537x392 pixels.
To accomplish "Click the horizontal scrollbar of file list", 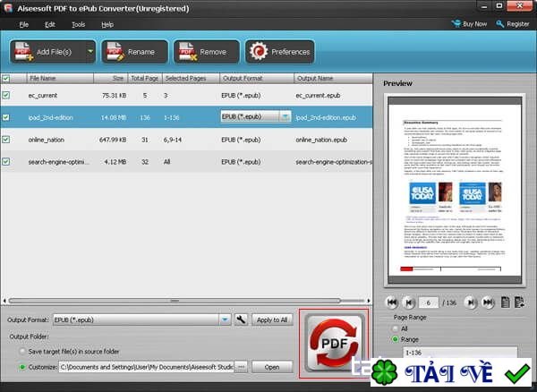I will tap(175, 301).
